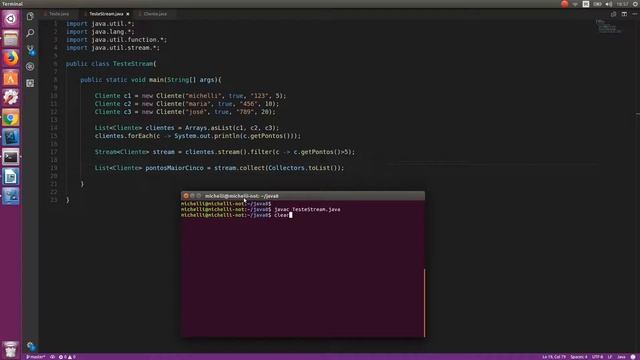Screen dimensions: 640x360
Task: Open the Trash in the dock
Action: pyautogui.click(x=11, y=350)
